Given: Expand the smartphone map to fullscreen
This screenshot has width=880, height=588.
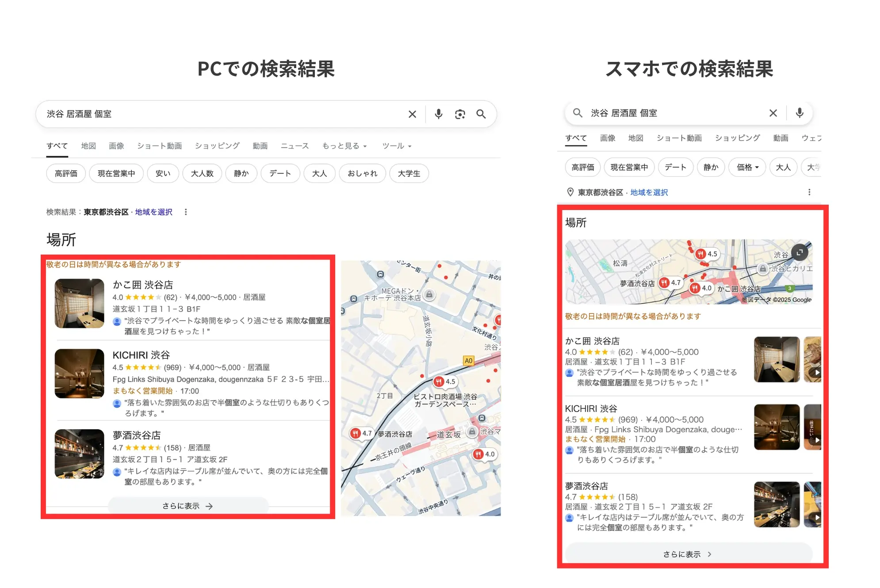Looking at the screenshot, I should (x=800, y=252).
